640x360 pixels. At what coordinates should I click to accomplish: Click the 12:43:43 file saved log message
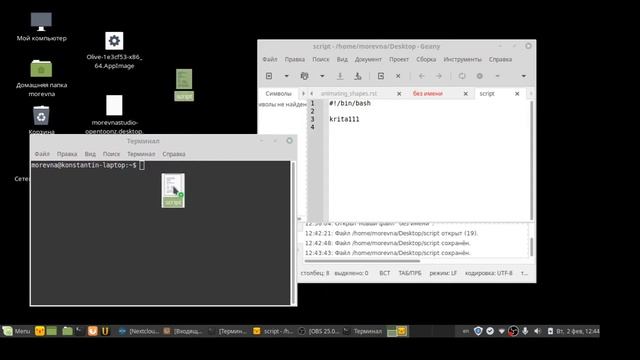tap(388, 253)
